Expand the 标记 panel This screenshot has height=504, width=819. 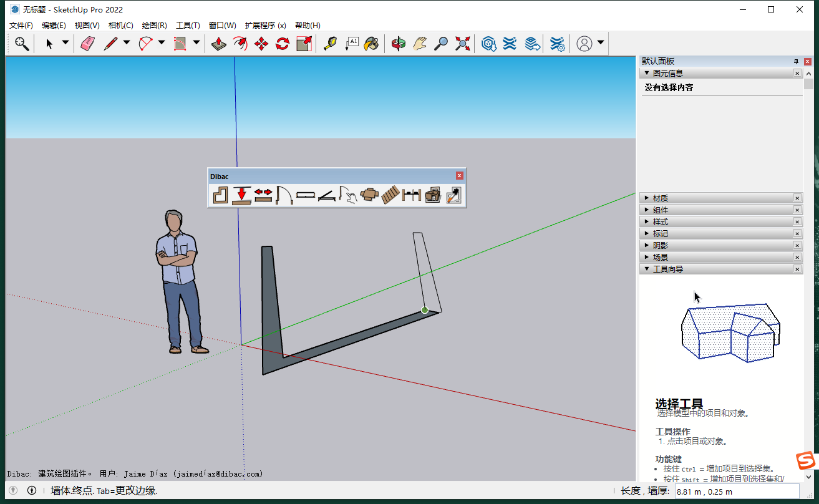(647, 233)
